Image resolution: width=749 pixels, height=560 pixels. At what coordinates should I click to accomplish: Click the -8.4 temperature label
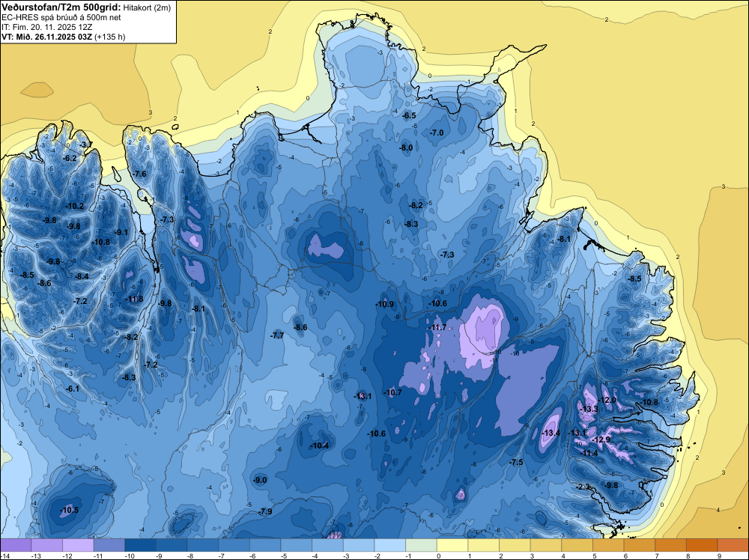point(82,276)
